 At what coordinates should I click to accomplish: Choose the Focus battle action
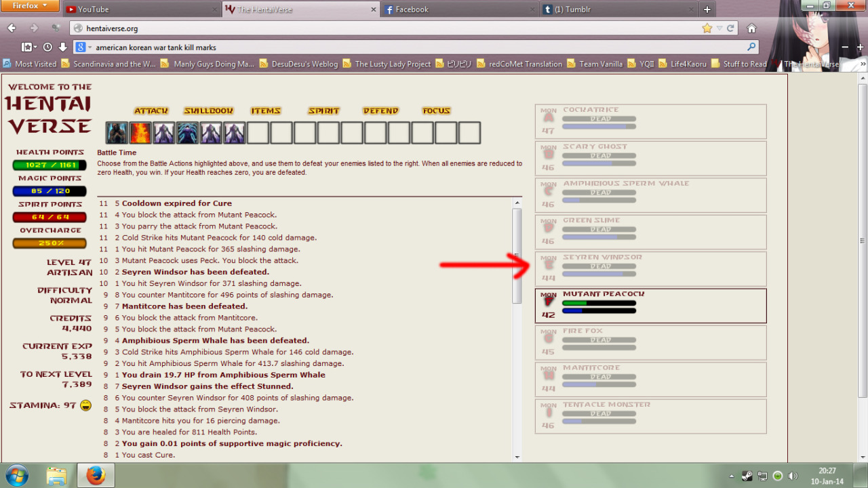[x=436, y=111]
